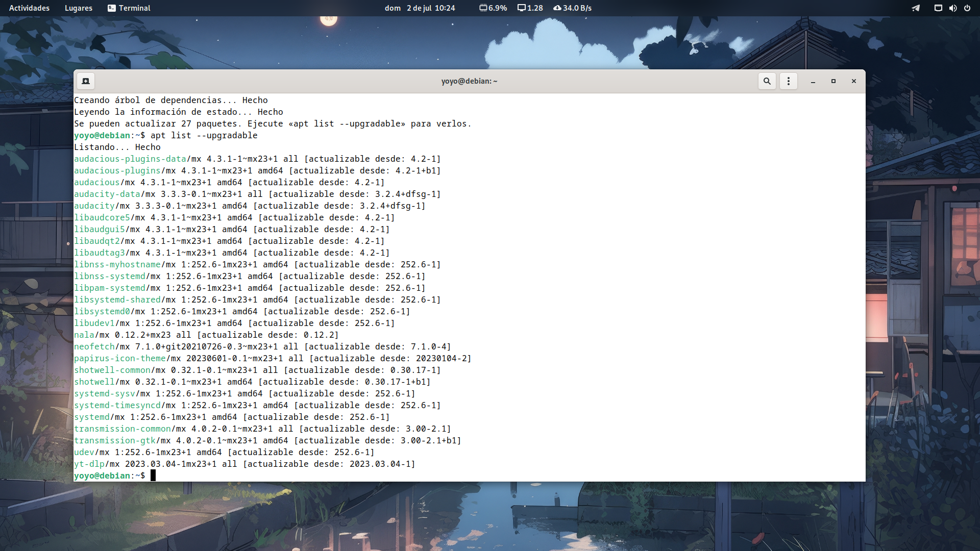980x551 pixels.
Task: Open the Actividades overview
Action: (x=29, y=8)
